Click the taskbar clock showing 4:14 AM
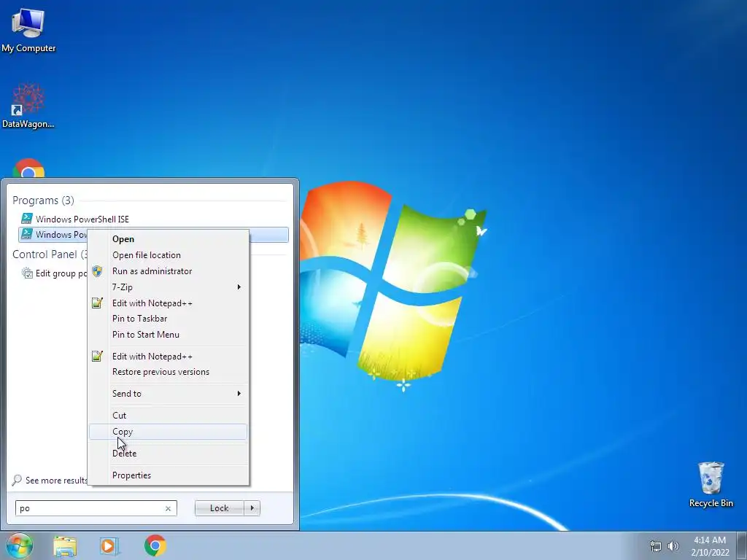Screen dimensions: 747x560 pos(710,546)
